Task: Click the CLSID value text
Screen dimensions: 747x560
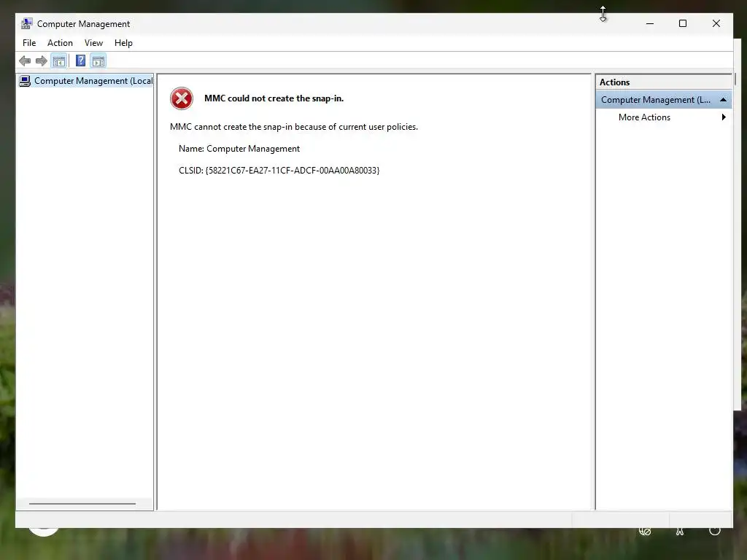Action: (293, 171)
